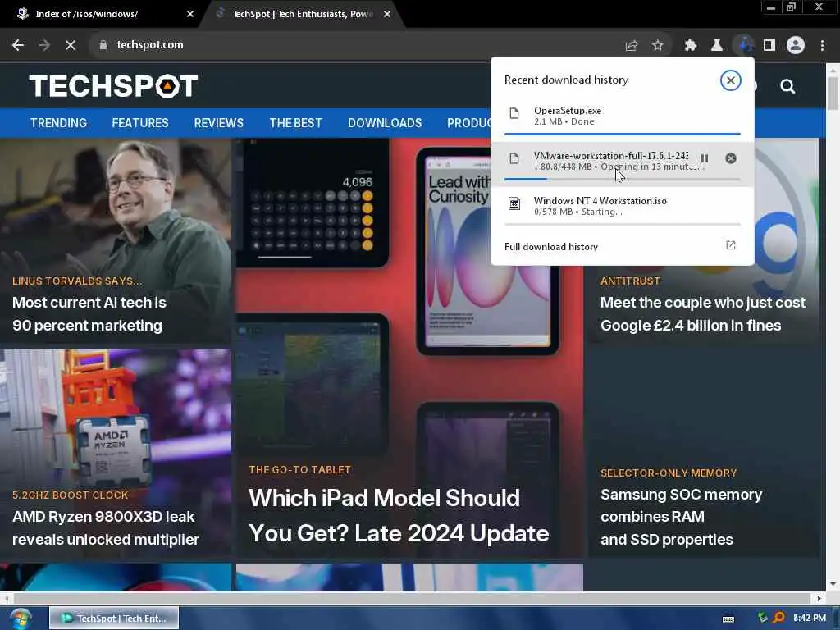The height and width of the screenshot is (630, 840).
Task: Click the OperaSetup.exe file icon
Action: 514,113
